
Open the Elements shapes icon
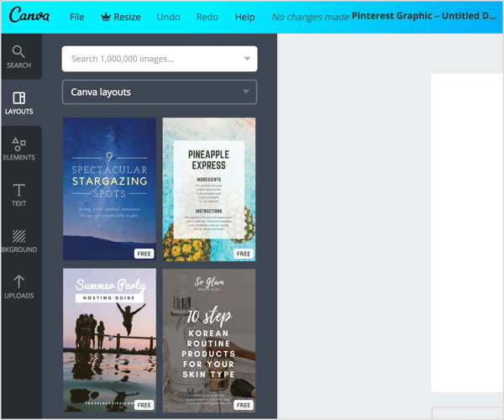click(x=18, y=144)
